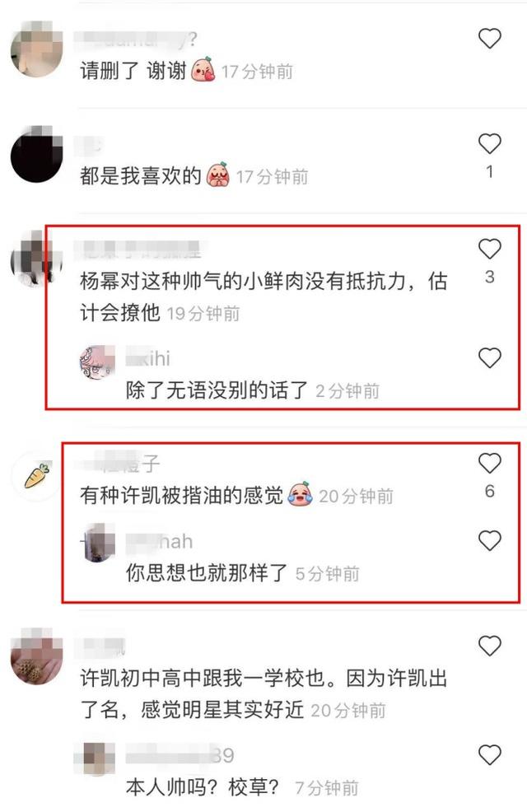
Task: Open username ending in 'ihi'
Action: (x=148, y=358)
